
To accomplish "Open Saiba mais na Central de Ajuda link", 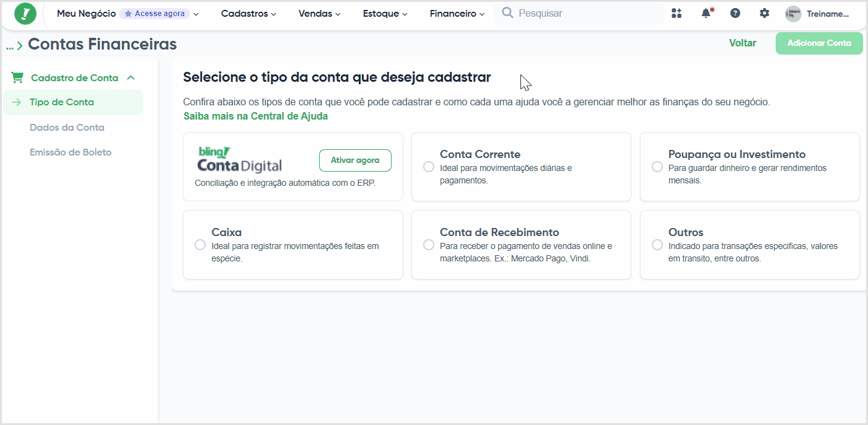I will pyautogui.click(x=256, y=116).
